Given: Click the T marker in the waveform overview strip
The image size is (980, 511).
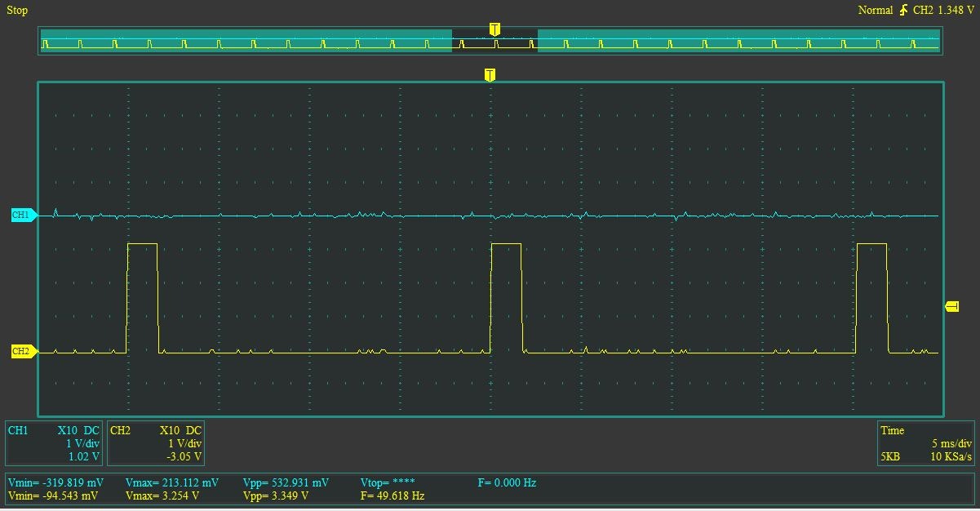Looking at the screenshot, I should click(494, 27).
